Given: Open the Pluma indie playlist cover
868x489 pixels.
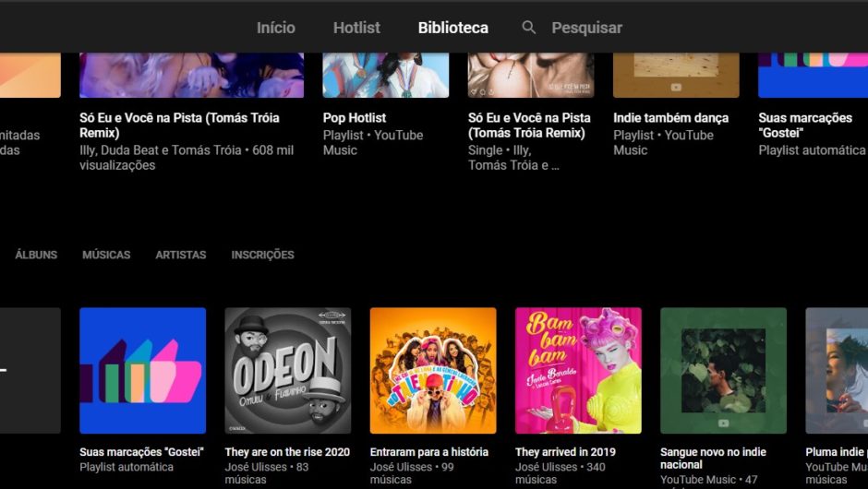Looking at the screenshot, I should point(837,371).
